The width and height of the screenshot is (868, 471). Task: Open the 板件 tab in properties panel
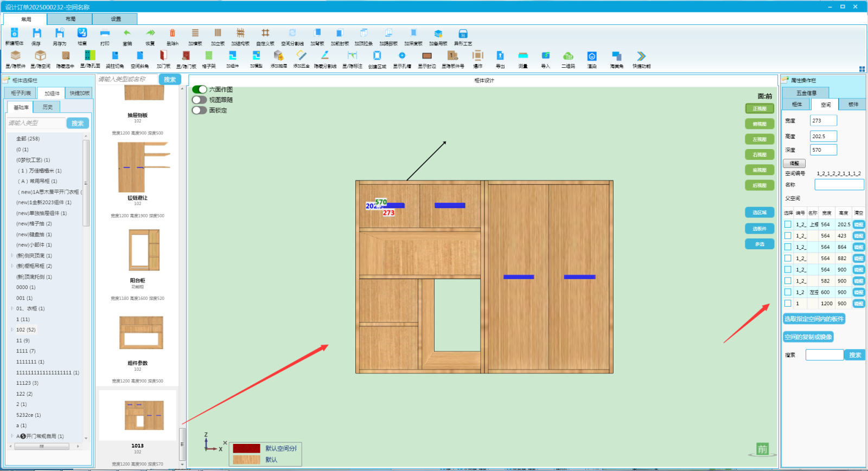pyautogui.click(x=853, y=105)
